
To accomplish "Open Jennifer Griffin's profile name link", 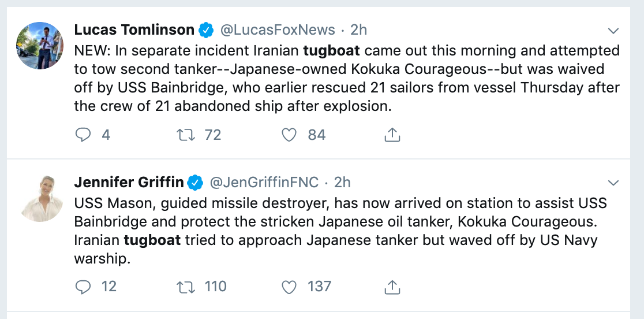I will pyautogui.click(x=129, y=183).
